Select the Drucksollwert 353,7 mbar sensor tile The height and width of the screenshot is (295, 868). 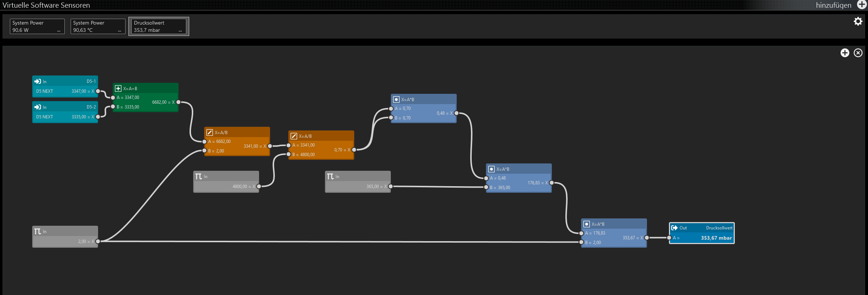[x=159, y=26]
